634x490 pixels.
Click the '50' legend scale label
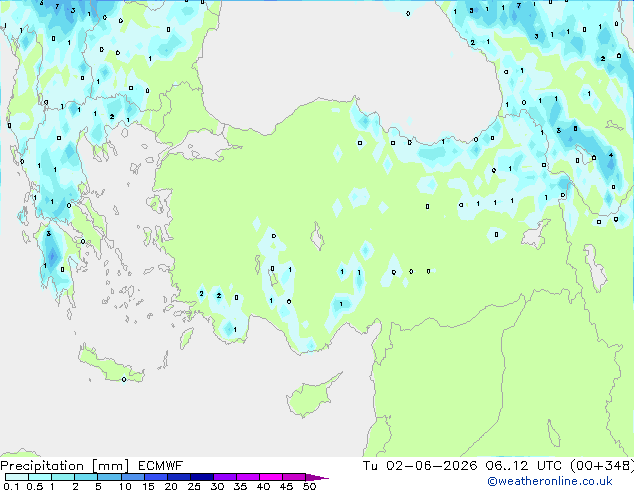310,486
